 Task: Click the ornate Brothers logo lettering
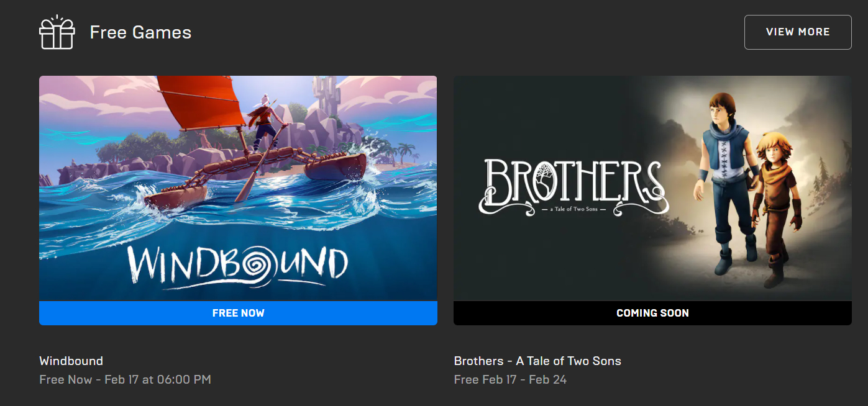click(573, 187)
